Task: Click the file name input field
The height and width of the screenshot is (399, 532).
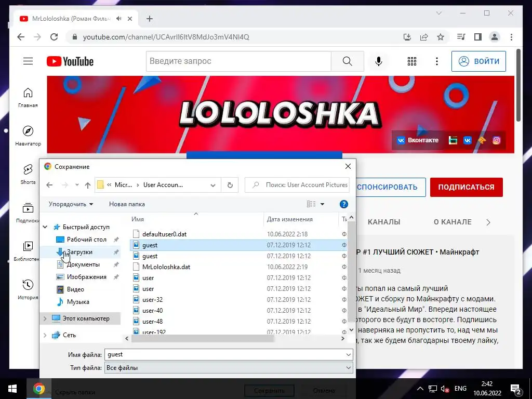Action: tap(224, 354)
